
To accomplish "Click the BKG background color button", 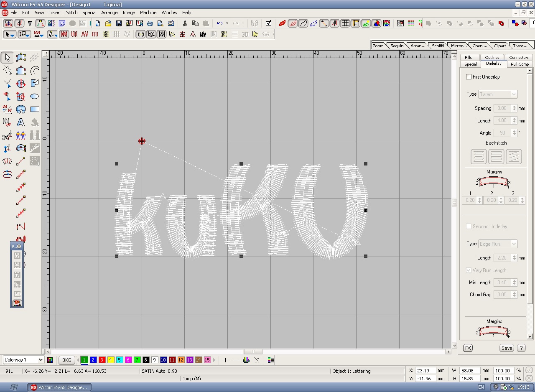I will 66,360.
